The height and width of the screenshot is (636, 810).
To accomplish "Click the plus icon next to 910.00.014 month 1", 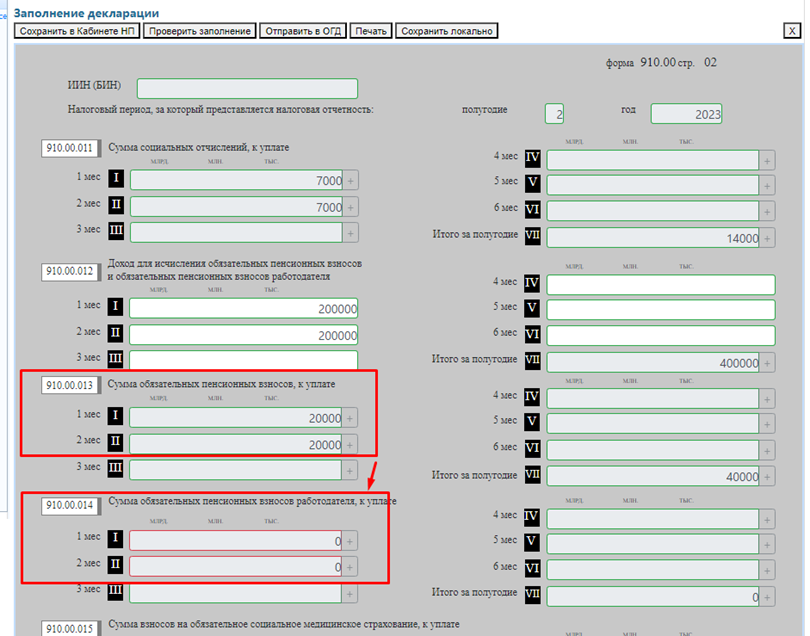I will tap(351, 541).
